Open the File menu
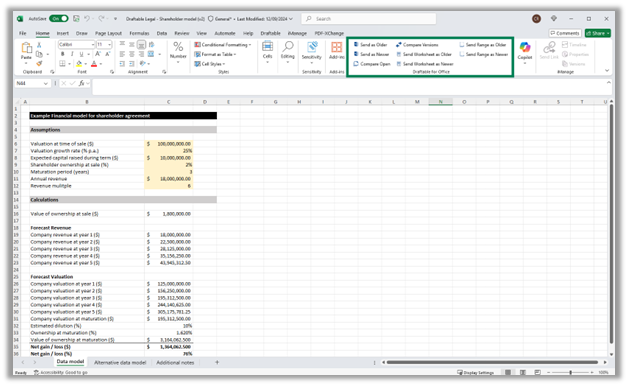The width and height of the screenshot is (628, 386). tap(22, 33)
